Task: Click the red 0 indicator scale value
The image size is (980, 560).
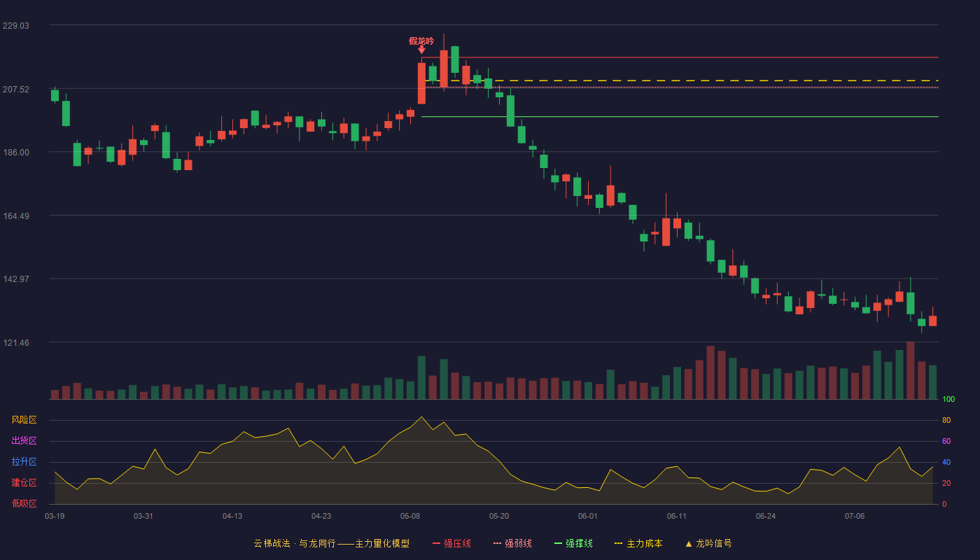Action: (x=944, y=504)
